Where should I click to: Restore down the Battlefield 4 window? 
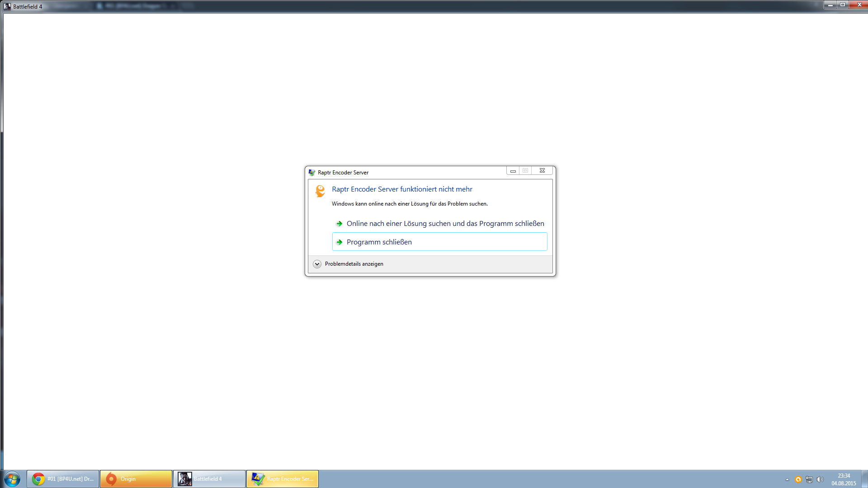tap(843, 5)
